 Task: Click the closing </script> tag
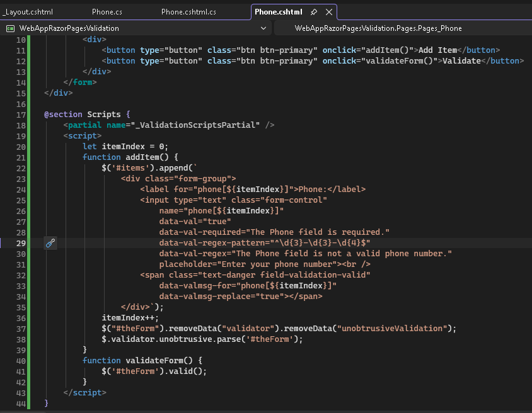(85, 393)
